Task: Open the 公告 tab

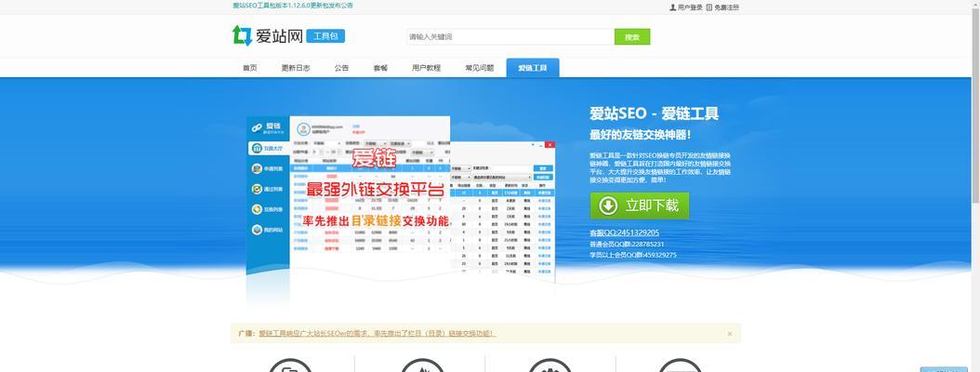Action: (341, 68)
